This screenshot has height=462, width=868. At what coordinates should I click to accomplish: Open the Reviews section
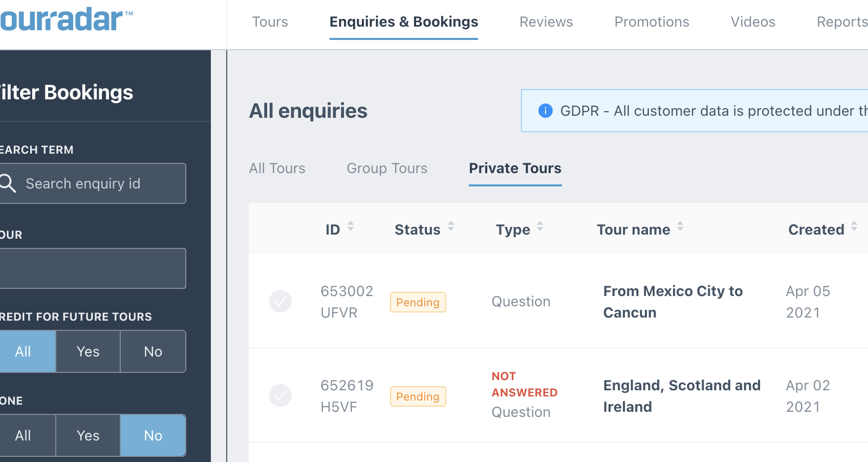click(546, 22)
